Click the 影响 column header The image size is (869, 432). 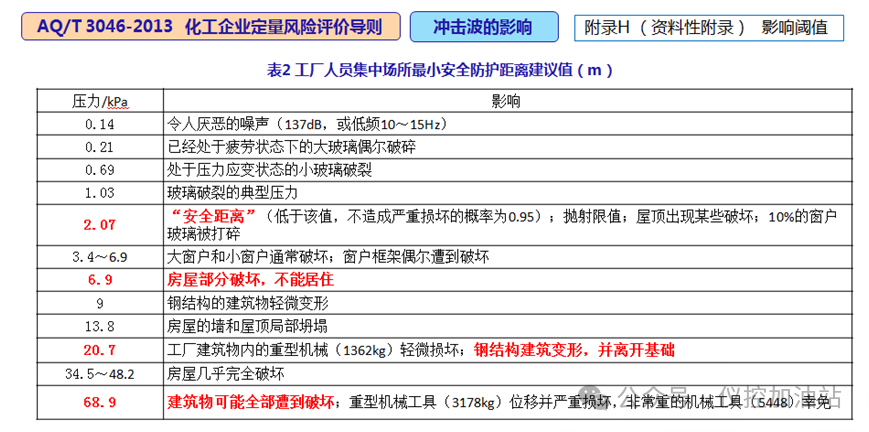point(506,101)
